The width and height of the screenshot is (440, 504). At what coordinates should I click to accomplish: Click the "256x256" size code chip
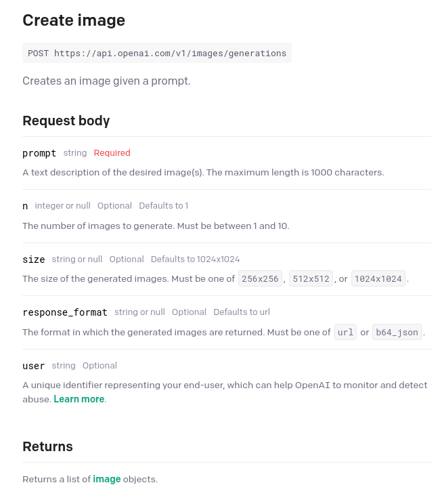(x=260, y=278)
